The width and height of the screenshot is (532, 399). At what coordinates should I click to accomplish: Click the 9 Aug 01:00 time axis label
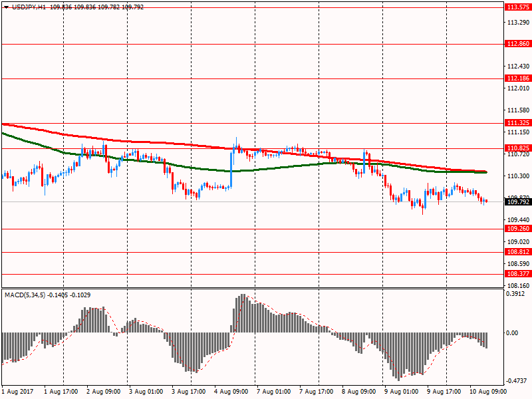(402, 392)
